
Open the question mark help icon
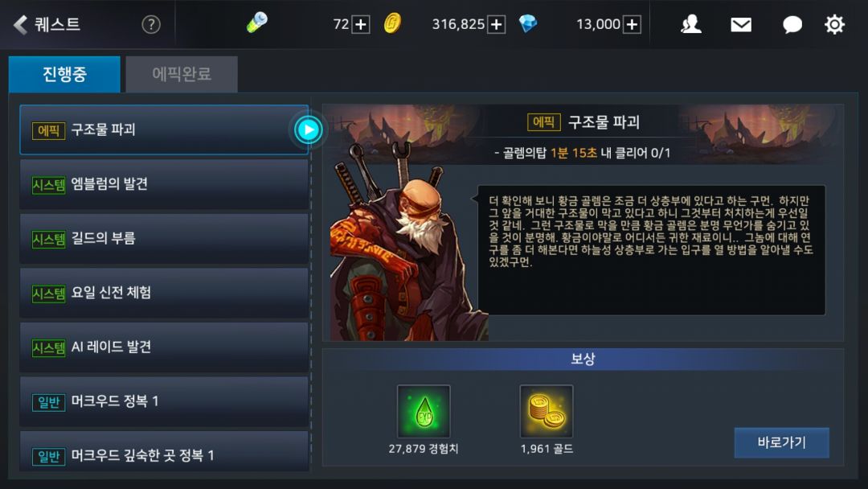pyautogui.click(x=151, y=24)
